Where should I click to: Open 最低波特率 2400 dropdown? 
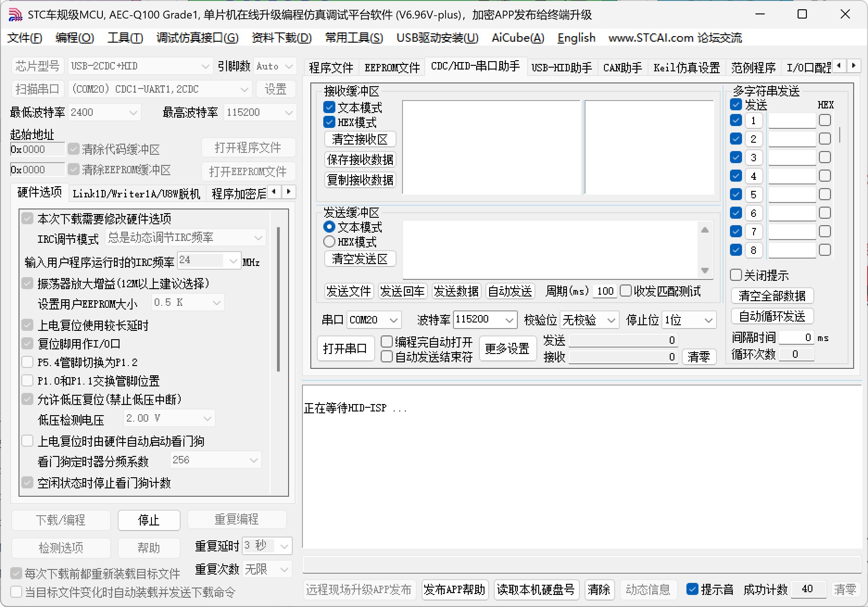click(x=104, y=112)
